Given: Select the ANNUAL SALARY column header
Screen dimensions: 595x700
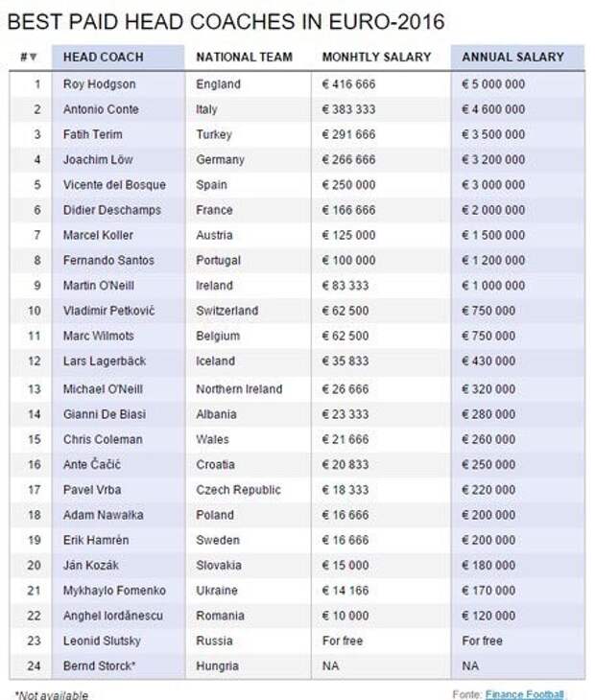Looking at the screenshot, I should (512, 58).
